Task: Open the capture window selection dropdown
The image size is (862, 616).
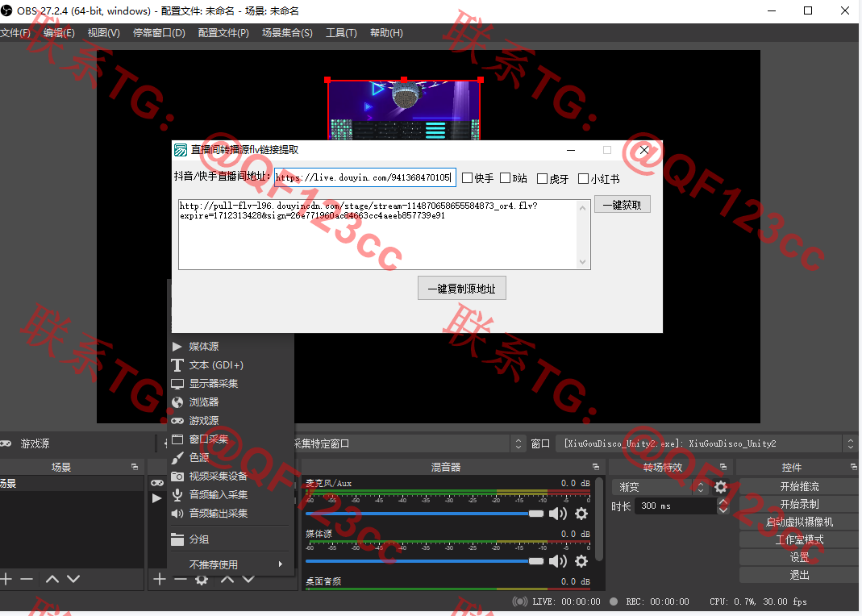Action: tap(706, 443)
